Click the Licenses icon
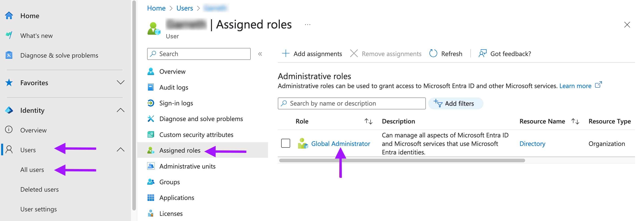 coord(151,213)
